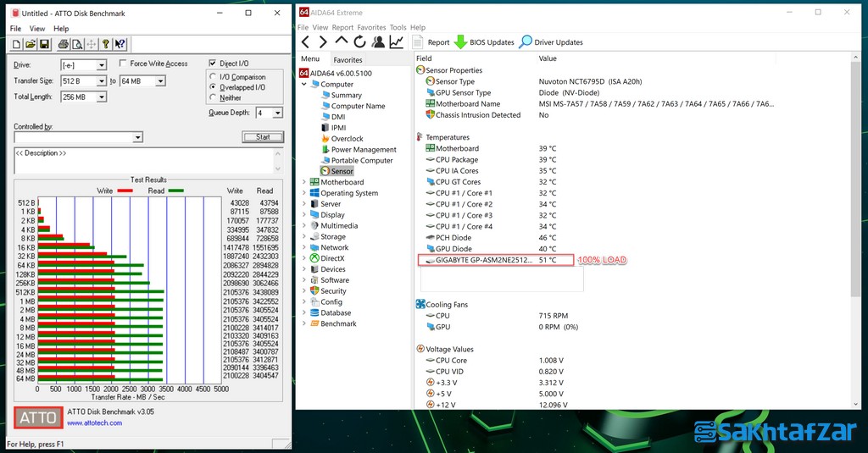Click the AIDA64 Forward arrow

click(323, 42)
